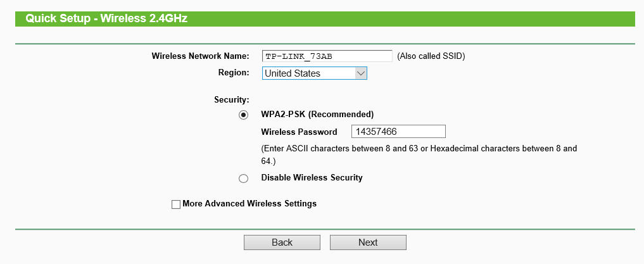Click the Wireless Password input box

[399, 132]
